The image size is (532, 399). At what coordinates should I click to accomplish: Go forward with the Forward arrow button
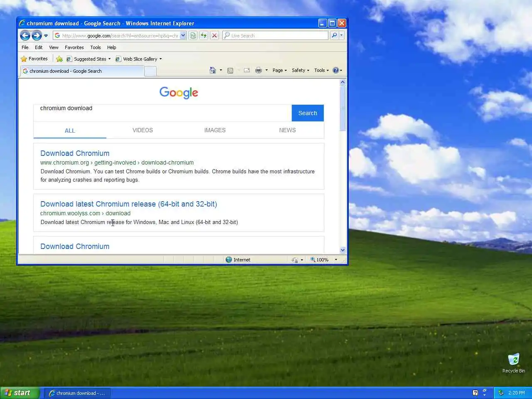click(37, 35)
